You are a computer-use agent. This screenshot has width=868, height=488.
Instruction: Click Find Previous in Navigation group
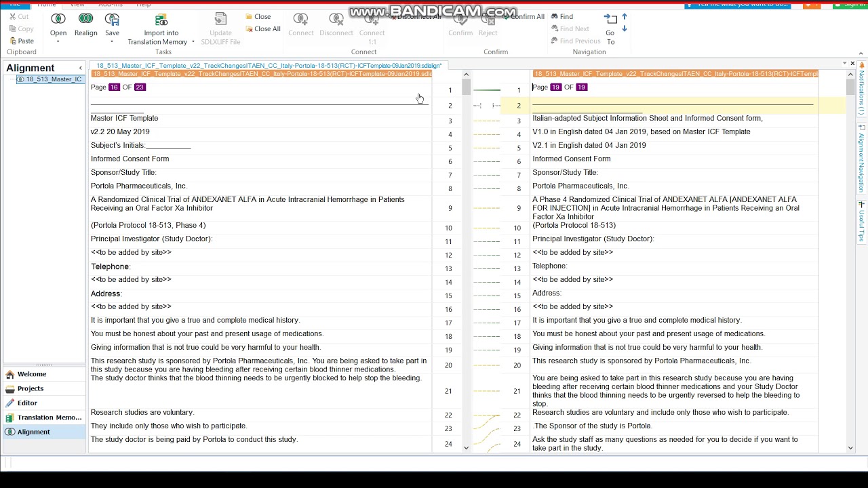575,41
